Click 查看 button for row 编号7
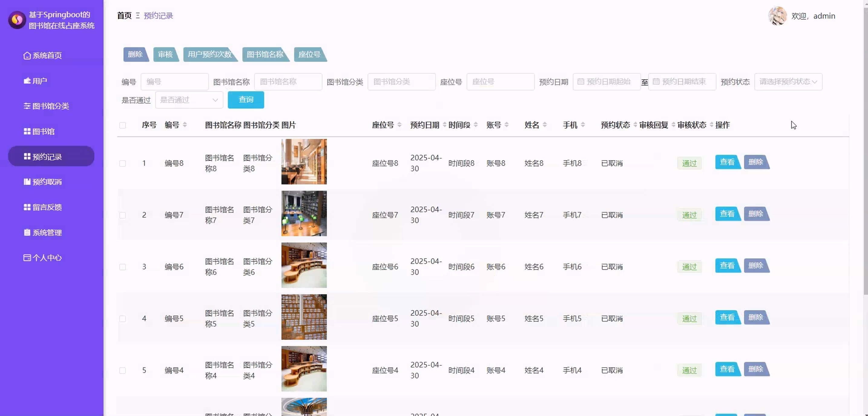 click(727, 214)
